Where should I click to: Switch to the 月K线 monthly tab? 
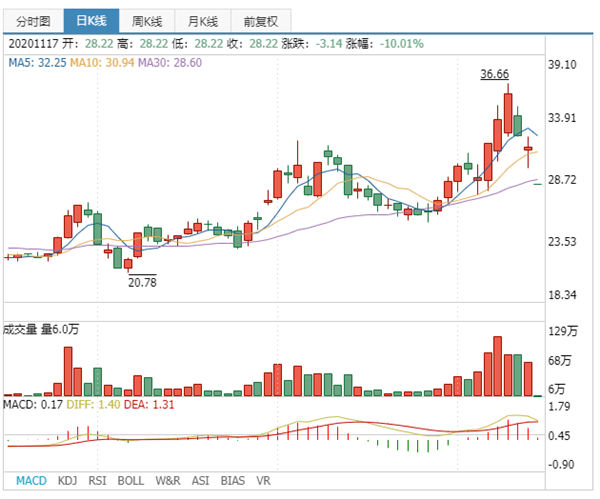tap(206, 20)
